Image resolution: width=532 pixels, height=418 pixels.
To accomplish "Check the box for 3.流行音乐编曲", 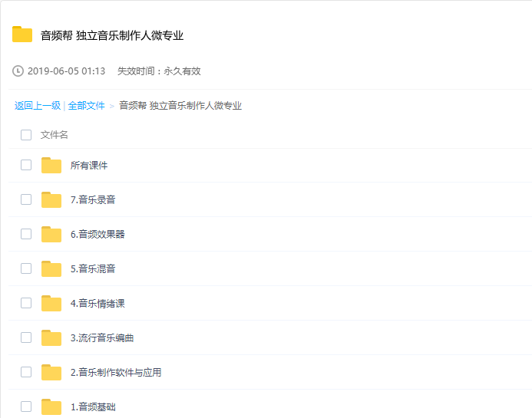I will pyautogui.click(x=26, y=337).
